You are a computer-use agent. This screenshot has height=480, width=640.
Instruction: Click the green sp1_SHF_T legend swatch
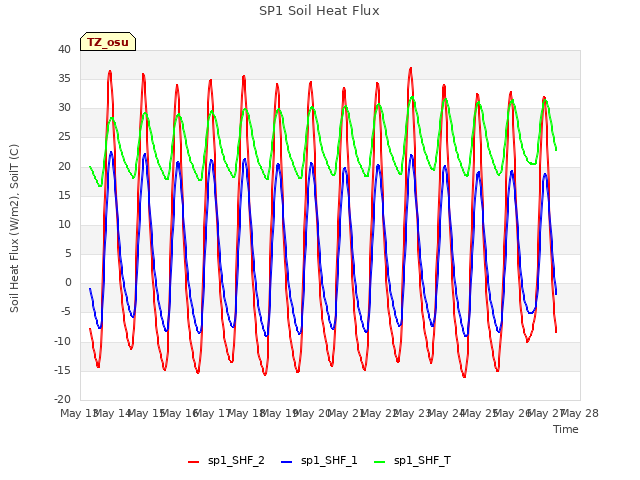pos(380,462)
